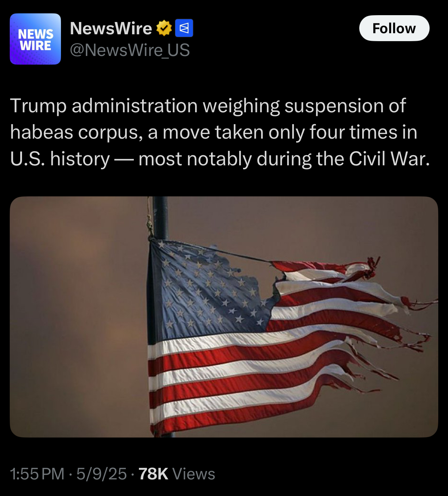Follow the NewsWire account
448x496 pixels.
pyautogui.click(x=394, y=28)
